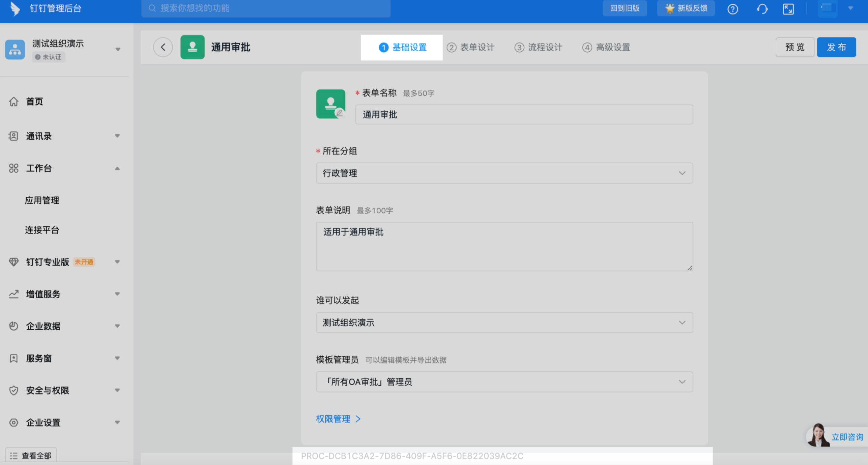Click the 表单名称 input field
The image size is (868, 465).
pyautogui.click(x=524, y=115)
